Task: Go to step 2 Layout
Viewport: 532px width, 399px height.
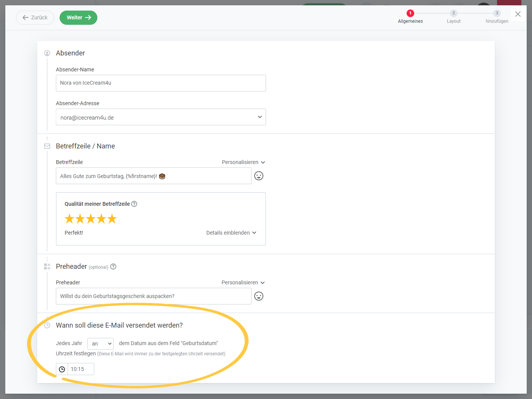Action: coord(454,17)
